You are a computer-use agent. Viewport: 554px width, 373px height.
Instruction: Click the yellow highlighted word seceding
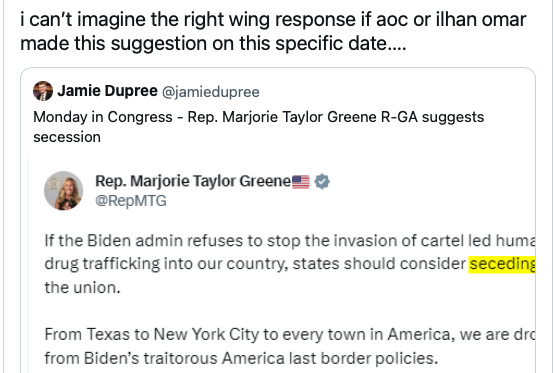pyautogui.click(x=502, y=264)
